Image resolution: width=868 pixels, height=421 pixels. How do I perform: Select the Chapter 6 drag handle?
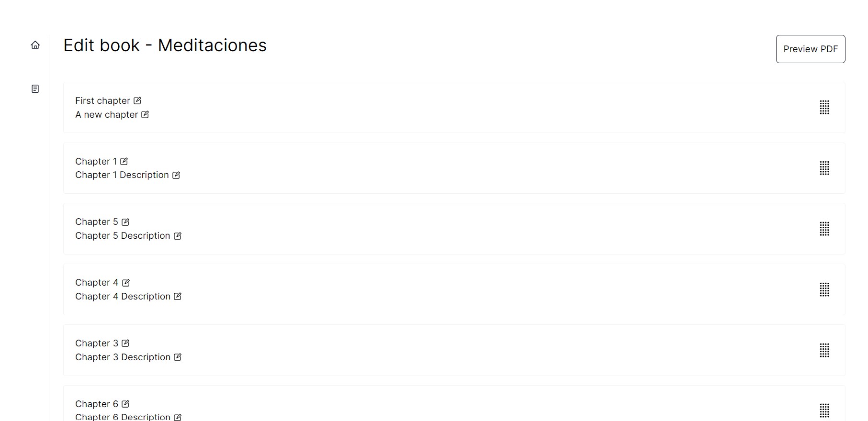click(x=824, y=410)
